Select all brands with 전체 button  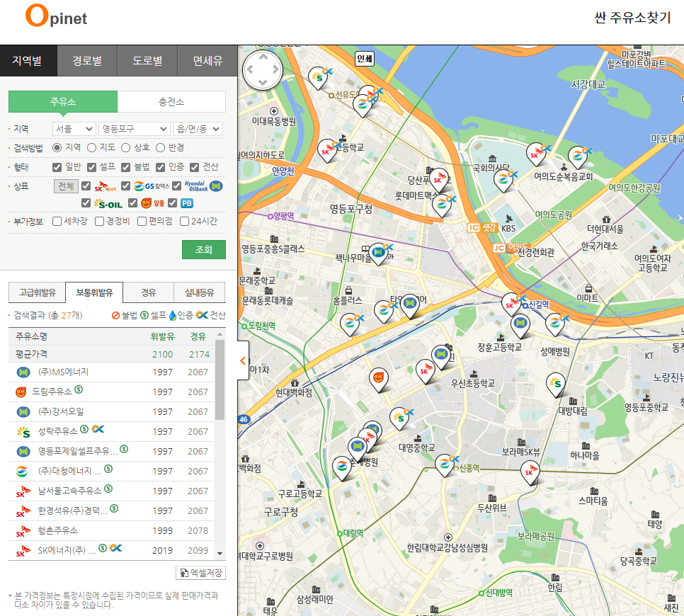point(66,186)
